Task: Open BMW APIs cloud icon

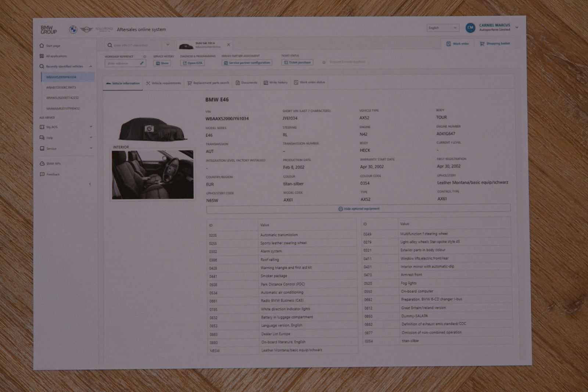Action: [42, 163]
